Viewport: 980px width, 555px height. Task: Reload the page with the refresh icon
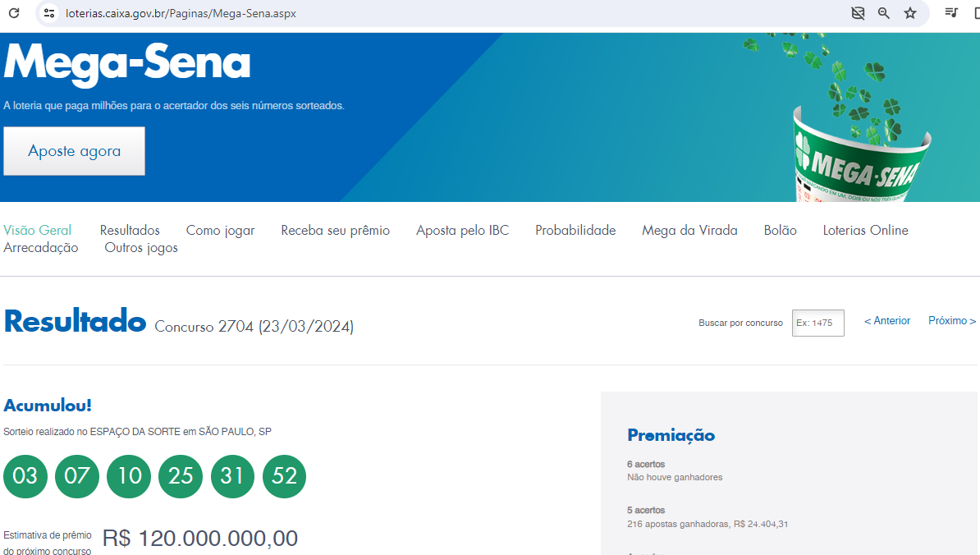click(x=14, y=13)
